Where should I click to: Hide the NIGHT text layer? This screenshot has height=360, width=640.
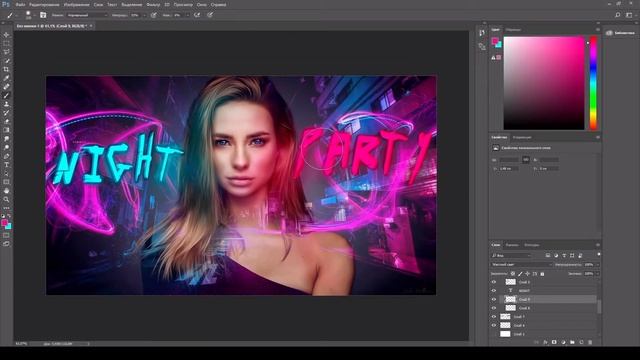pyautogui.click(x=493, y=291)
